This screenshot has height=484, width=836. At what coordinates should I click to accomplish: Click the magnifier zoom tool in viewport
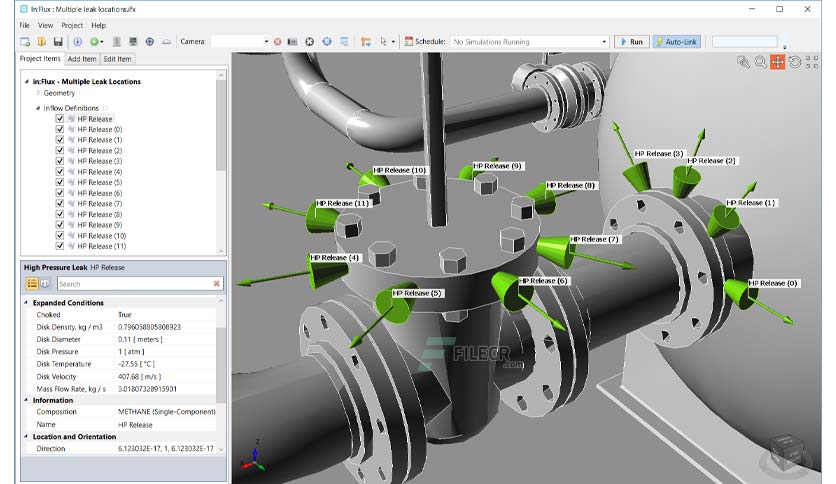(760, 62)
